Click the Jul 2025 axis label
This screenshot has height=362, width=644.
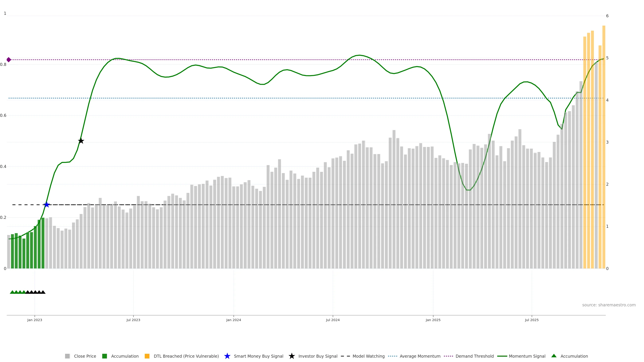coord(531,320)
